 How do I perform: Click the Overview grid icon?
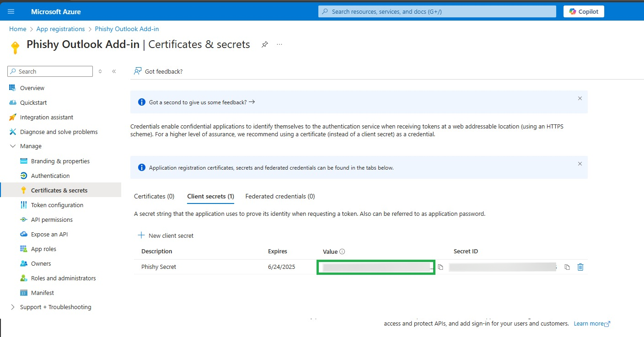tap(12, 88)
